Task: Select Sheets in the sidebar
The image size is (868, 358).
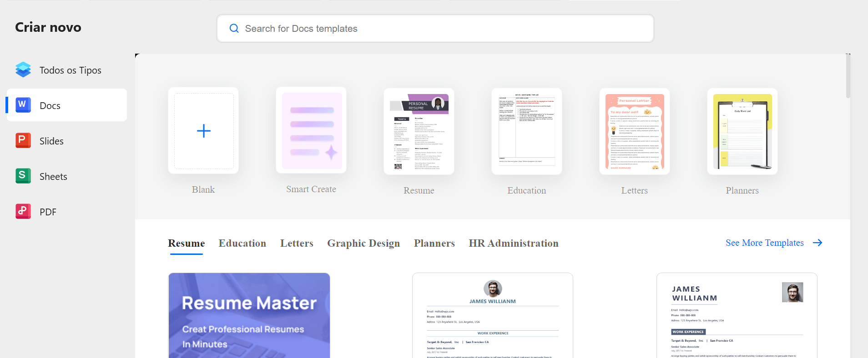Action: (x=67, y=176)
